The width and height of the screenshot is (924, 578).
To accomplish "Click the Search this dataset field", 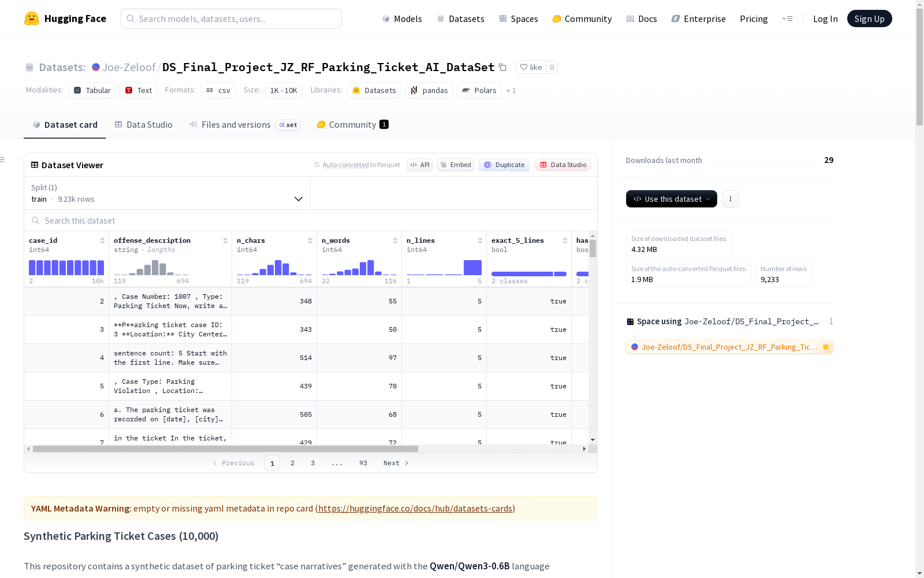I will pos(311,220).
